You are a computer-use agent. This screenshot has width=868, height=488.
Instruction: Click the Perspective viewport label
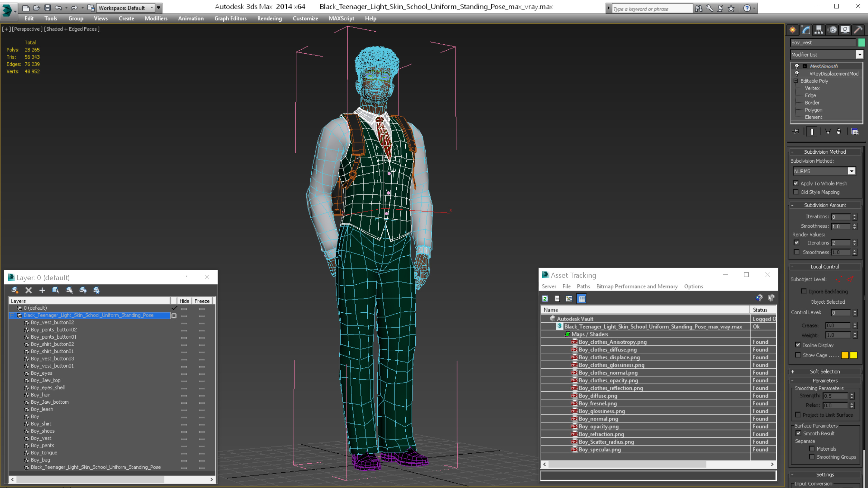coord(27,29)
